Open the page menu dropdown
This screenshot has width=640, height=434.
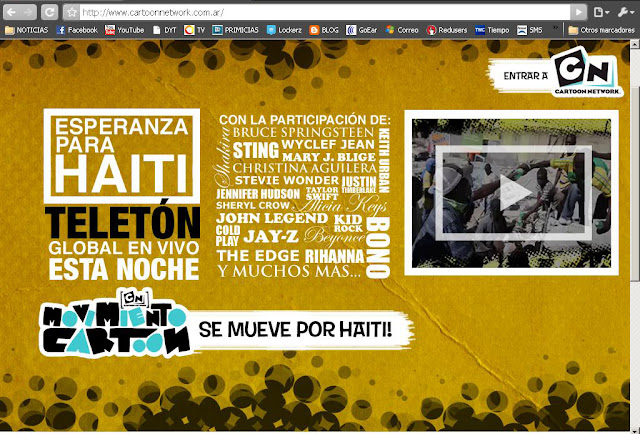pyautogui.click(x=600, y=12)
